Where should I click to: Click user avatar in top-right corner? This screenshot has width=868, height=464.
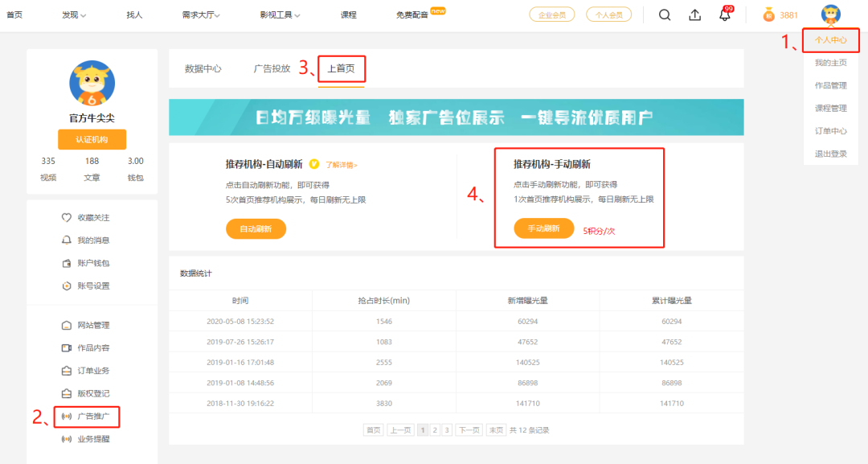830,14
